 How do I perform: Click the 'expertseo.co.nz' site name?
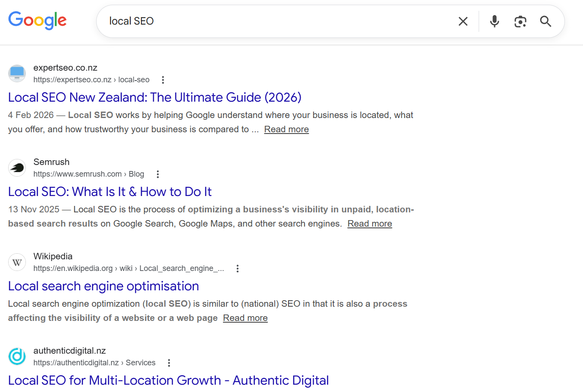click(66, 68)
